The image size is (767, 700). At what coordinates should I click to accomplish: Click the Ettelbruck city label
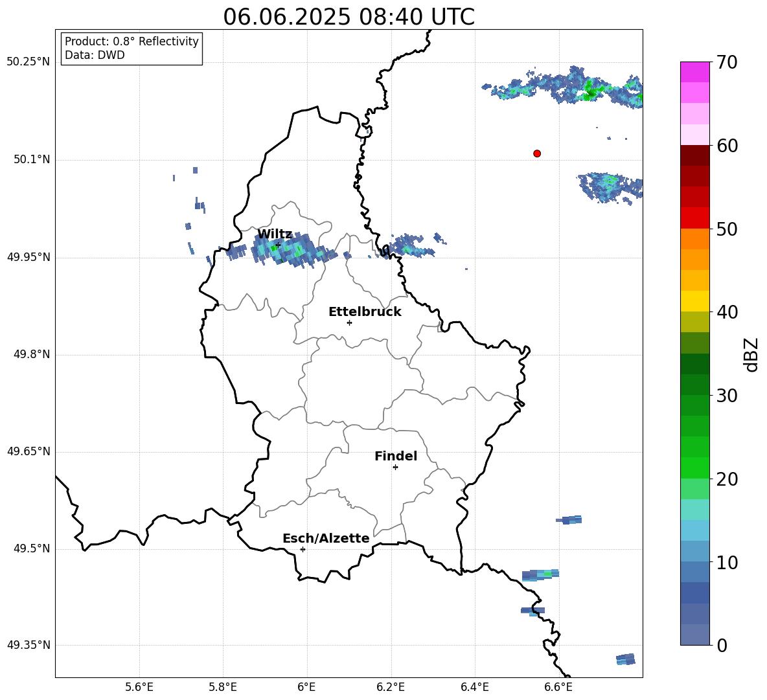[365, 312]
